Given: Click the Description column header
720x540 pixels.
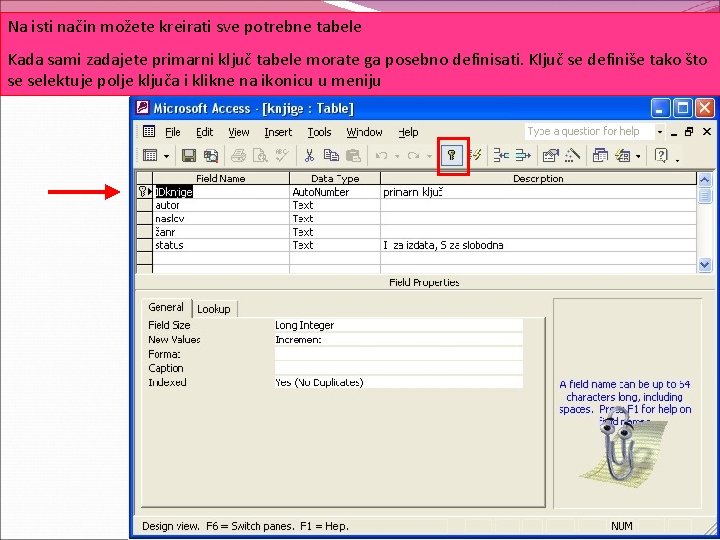Looking at the screenshot, I should [x=539, y=179].
